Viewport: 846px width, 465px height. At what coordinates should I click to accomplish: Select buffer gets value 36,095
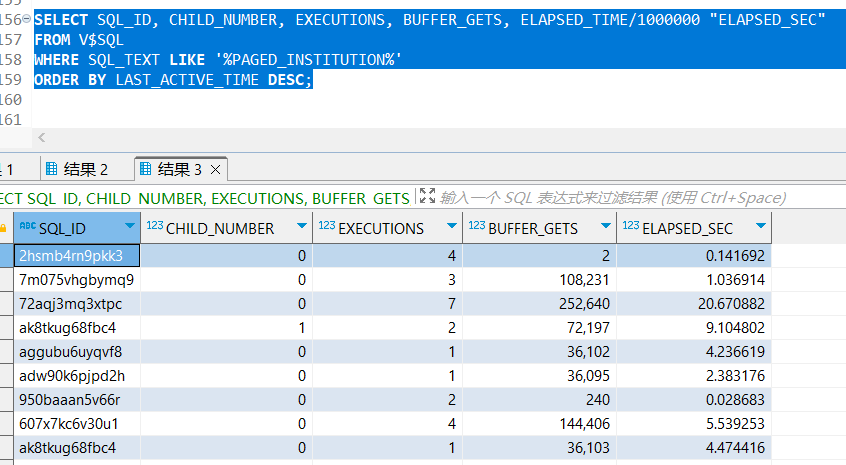click(x=540, y=375)
